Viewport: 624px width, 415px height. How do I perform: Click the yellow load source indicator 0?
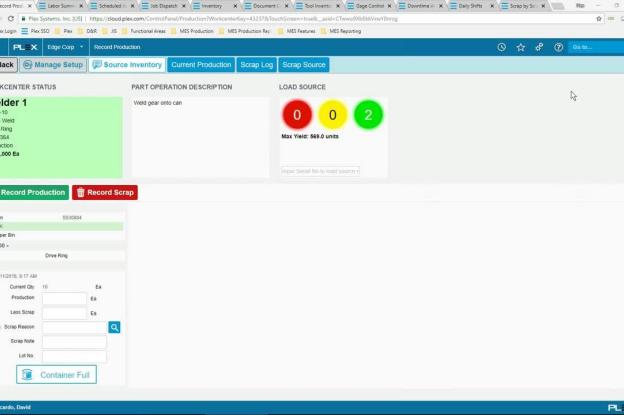(x=333, y=115)
